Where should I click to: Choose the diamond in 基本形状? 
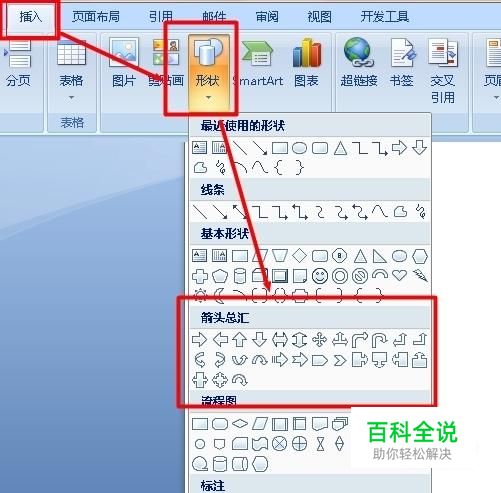[299, 256]
